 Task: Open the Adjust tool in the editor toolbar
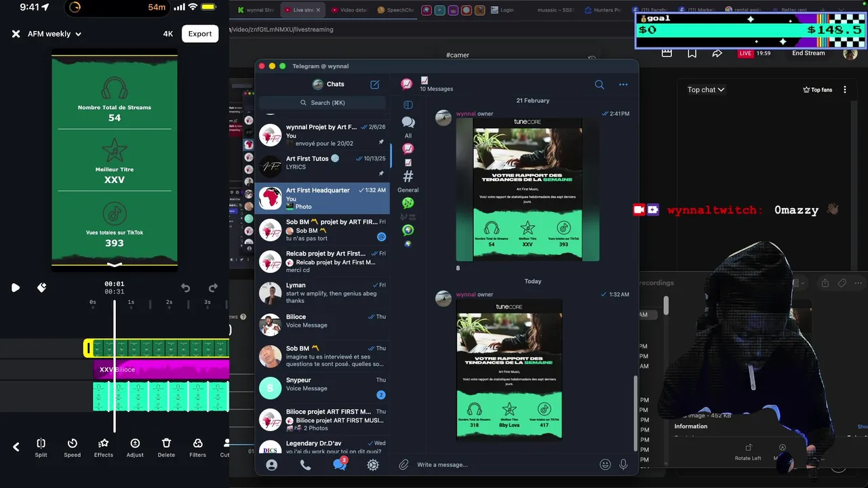pyautogui.click(x=135, y=447)
